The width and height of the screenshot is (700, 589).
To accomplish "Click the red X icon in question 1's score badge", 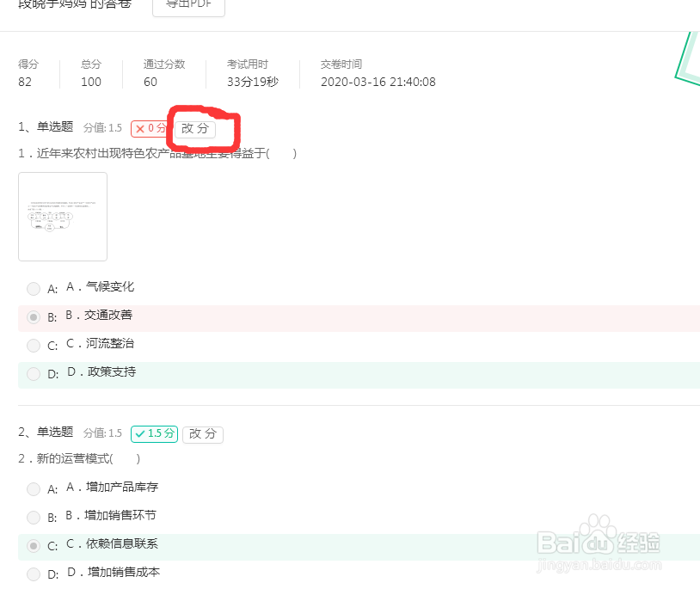I will click(x=142, y=127).
